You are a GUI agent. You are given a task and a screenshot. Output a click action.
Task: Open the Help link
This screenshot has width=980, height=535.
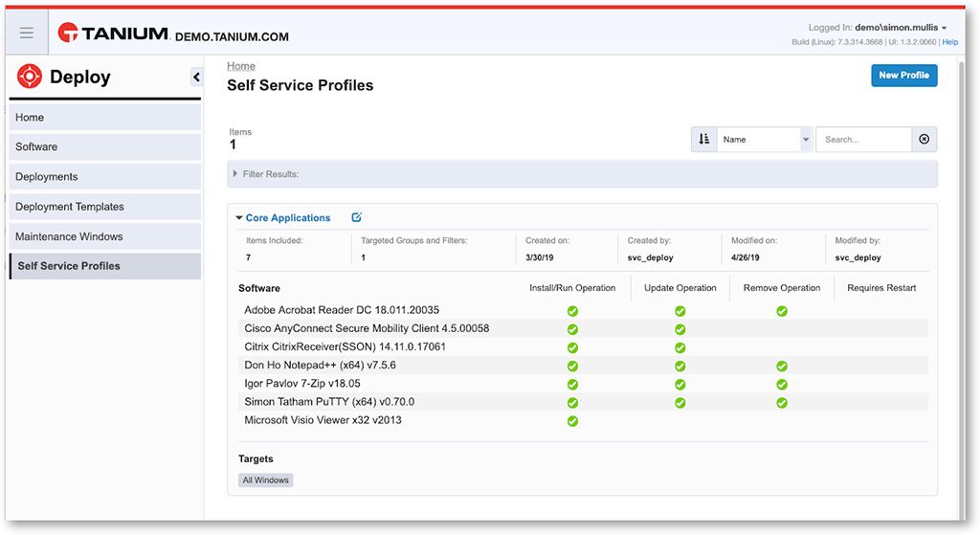click(x=950, y=42)
